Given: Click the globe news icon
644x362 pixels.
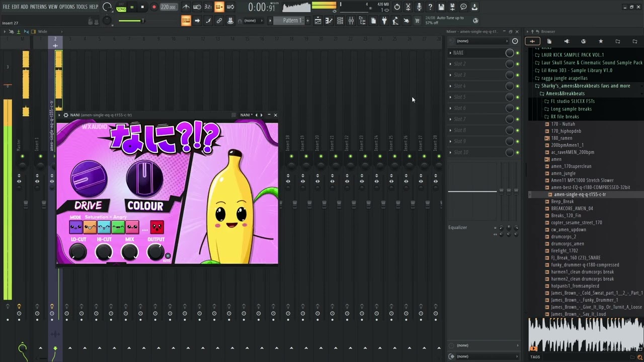Looking at the screenshot, I should (x=475, y=21).
